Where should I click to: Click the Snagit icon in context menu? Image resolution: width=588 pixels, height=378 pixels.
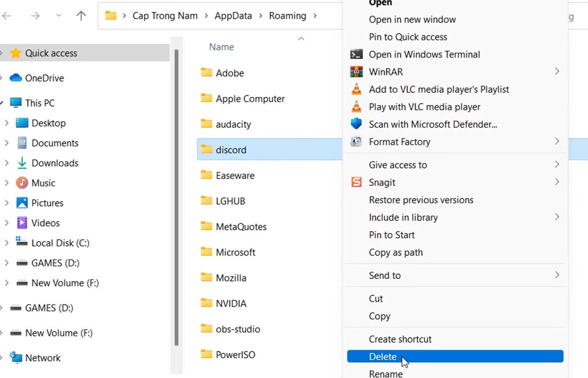[x=356, y=182]
